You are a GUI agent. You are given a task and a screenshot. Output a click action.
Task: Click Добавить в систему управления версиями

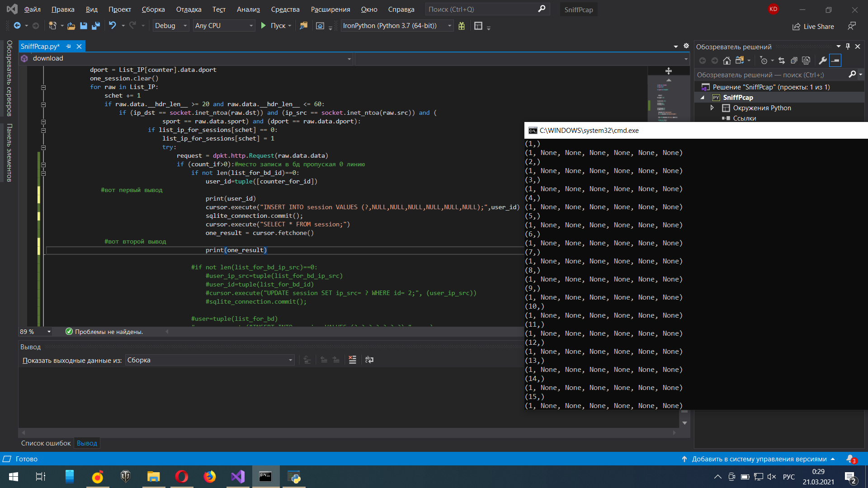(x=759, y=459)
